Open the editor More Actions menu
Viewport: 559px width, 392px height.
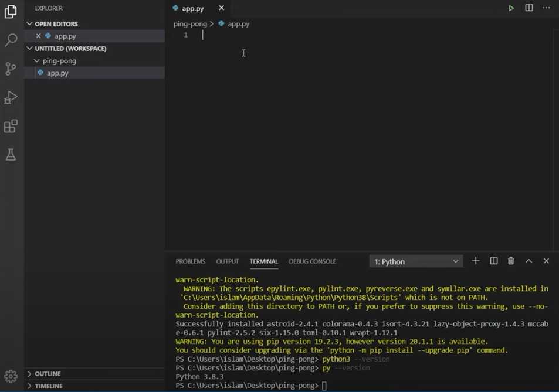click(546, 8)
